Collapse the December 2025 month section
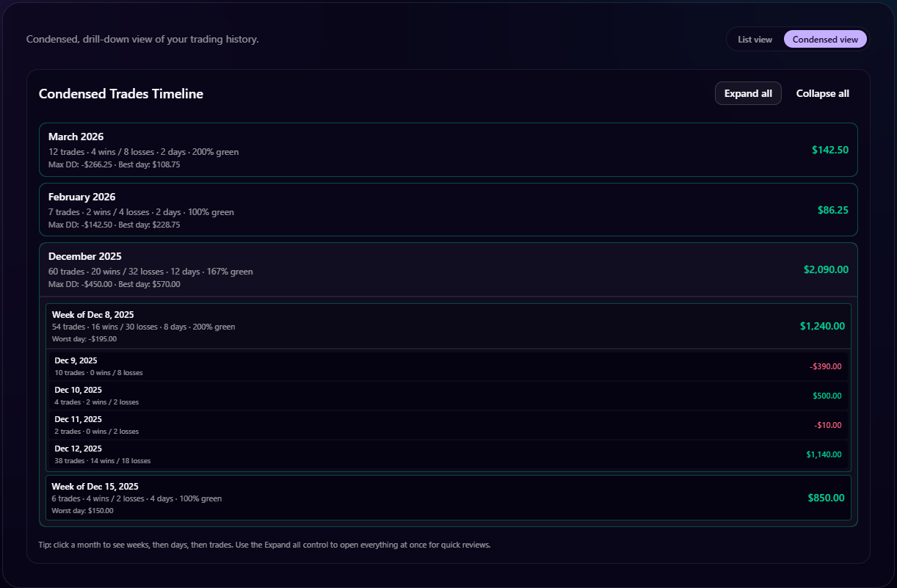This screenshot has height=588, width=897. point(294,269)
